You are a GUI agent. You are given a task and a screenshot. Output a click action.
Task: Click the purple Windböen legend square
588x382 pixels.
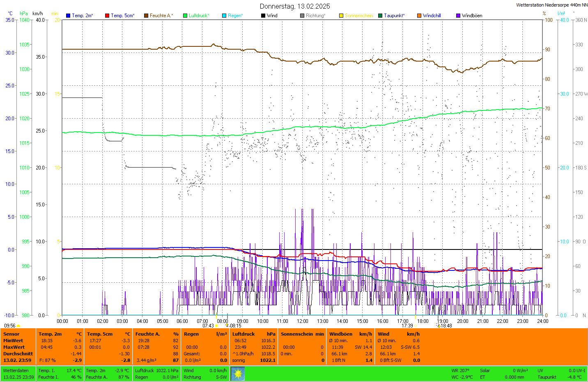pyautogui.click(x=458, y=16)
